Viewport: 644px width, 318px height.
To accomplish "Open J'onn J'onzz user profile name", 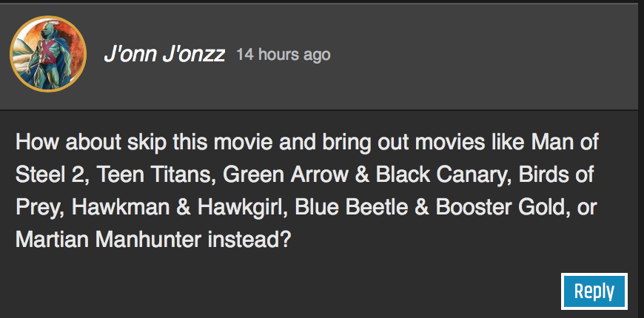I will click(164, 54).
